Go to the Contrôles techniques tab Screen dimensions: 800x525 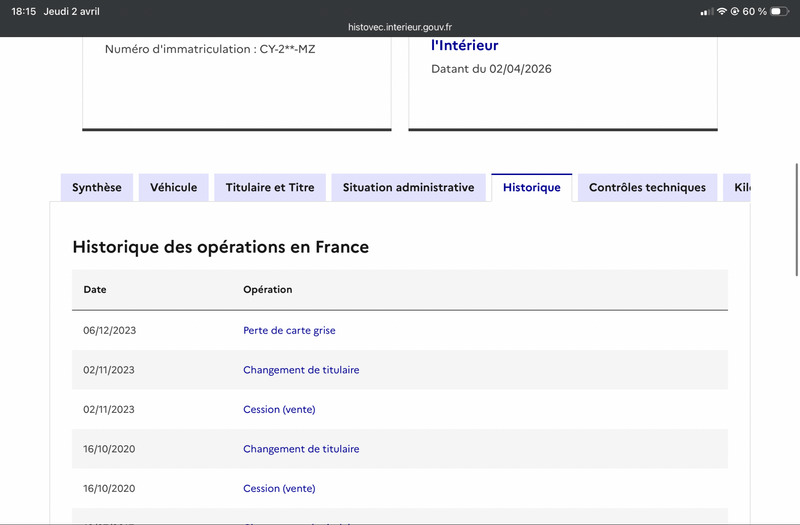click(x=647, y=188)
